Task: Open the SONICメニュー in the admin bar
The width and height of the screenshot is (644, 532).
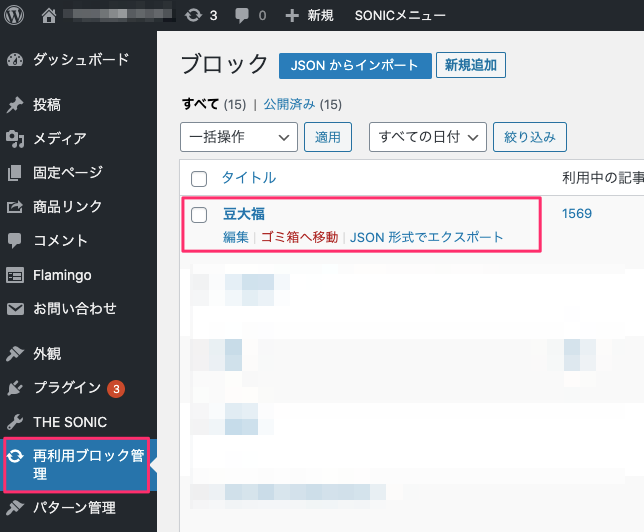Action: tap(400, 16)
